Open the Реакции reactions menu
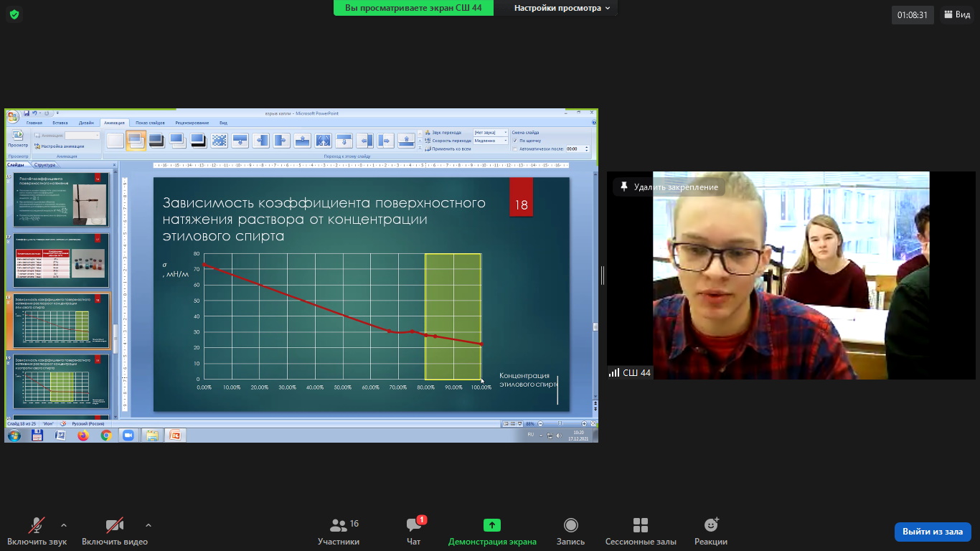 tap(711, 532)
